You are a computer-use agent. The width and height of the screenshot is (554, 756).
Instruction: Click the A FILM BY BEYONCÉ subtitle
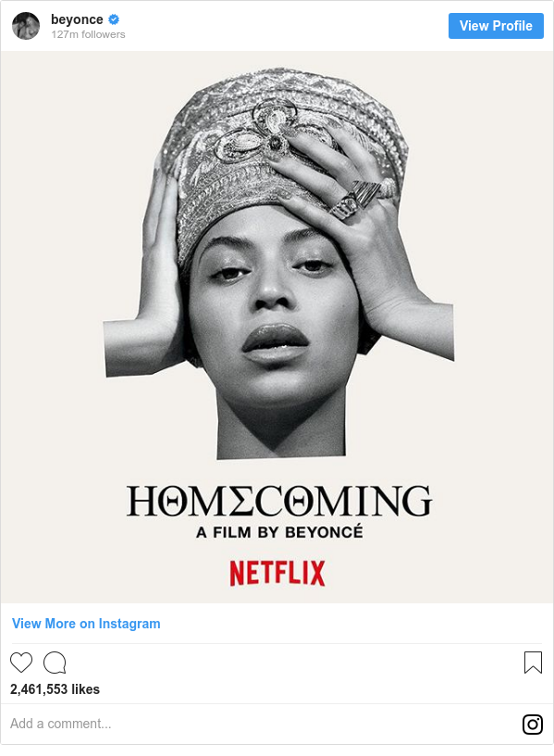tap(279, 532)
